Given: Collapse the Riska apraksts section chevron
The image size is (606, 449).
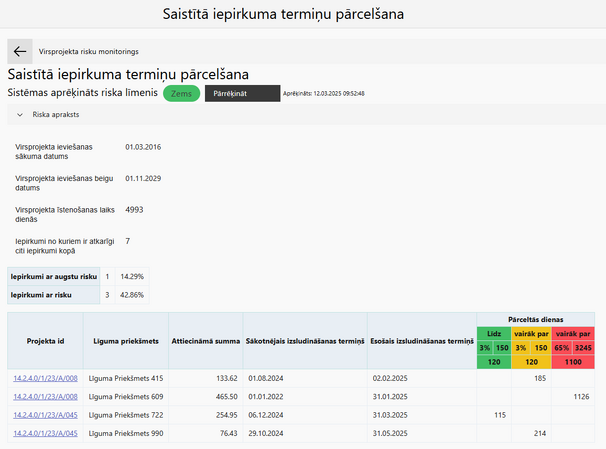Looking at the screenshot, I should pos(20,115).
